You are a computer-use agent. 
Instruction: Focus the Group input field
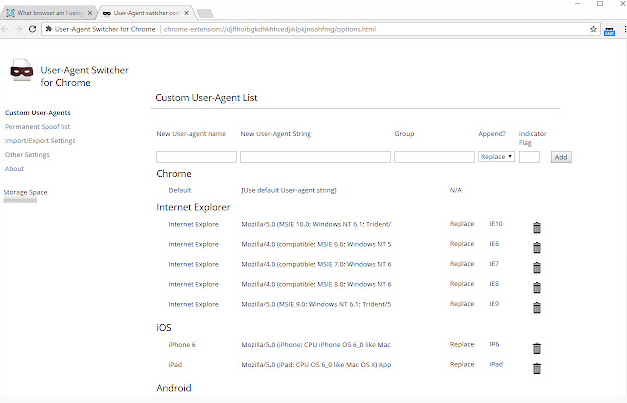click(x=434, y=157)
